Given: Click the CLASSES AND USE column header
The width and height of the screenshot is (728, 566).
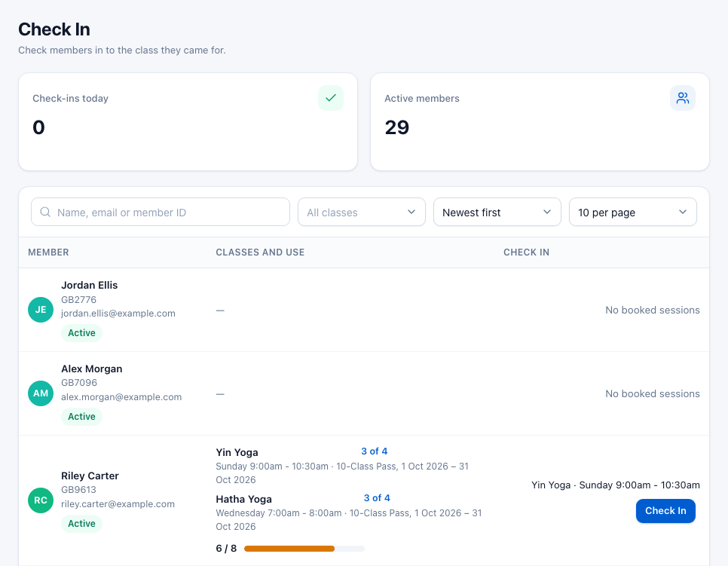Looking at the screenshot, I should 260,252.
